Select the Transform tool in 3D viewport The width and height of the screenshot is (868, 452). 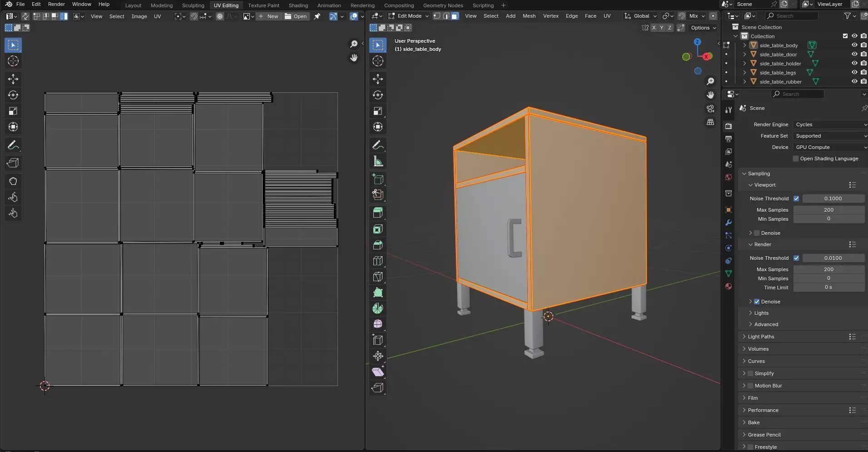click(378, 127)
